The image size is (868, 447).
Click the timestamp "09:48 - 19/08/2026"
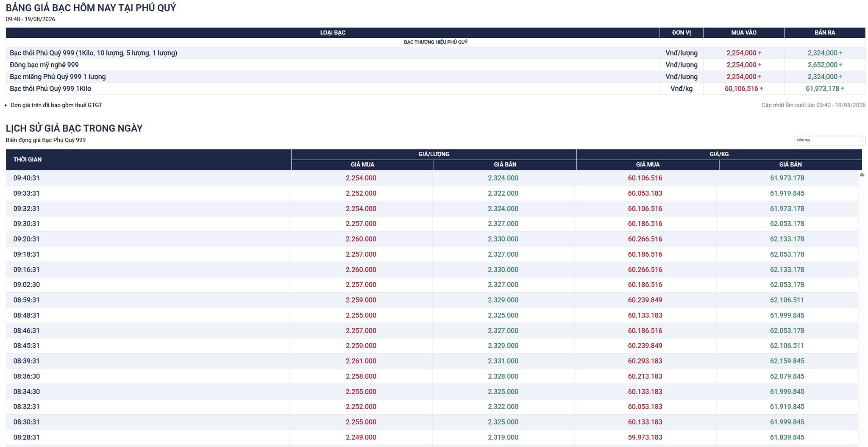click(x=31, y=19)
